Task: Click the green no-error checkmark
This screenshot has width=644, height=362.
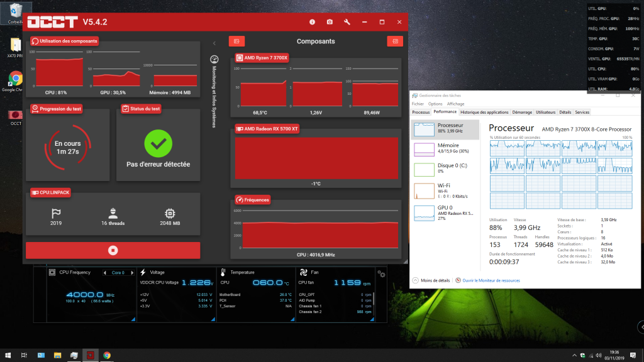Action: [158, 144]
